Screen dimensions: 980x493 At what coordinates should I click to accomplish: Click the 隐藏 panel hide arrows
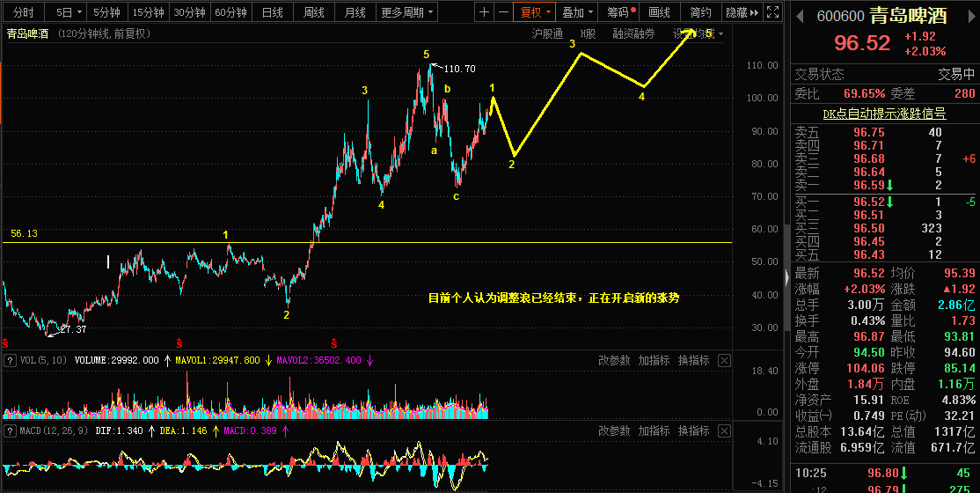pyautogui.click(x=742, y=12)
